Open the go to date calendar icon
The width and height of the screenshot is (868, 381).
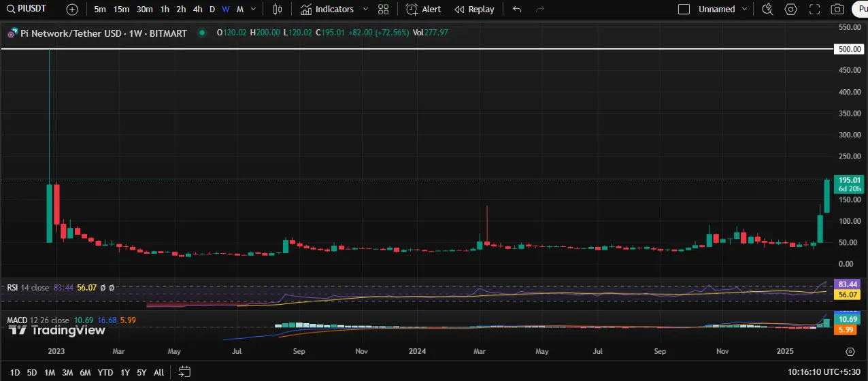(184, 372)
